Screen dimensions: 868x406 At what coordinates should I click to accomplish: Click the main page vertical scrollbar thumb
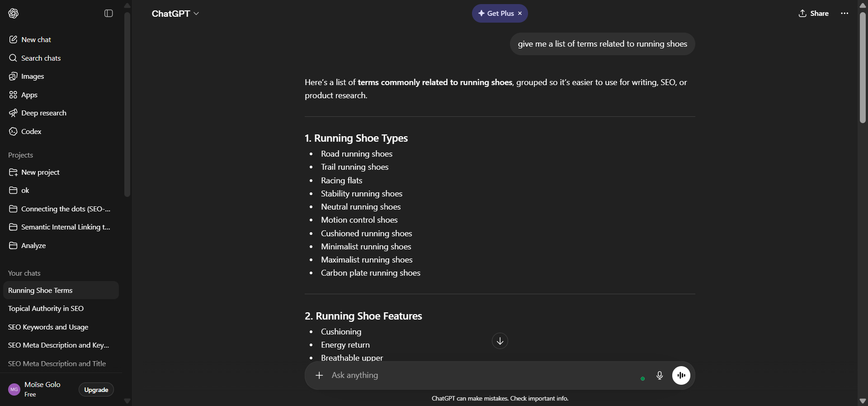[863, 67]
